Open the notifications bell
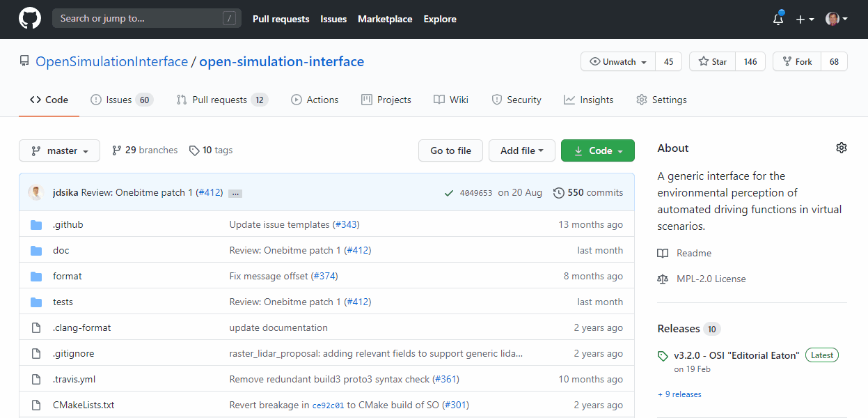 click(778, 19)
